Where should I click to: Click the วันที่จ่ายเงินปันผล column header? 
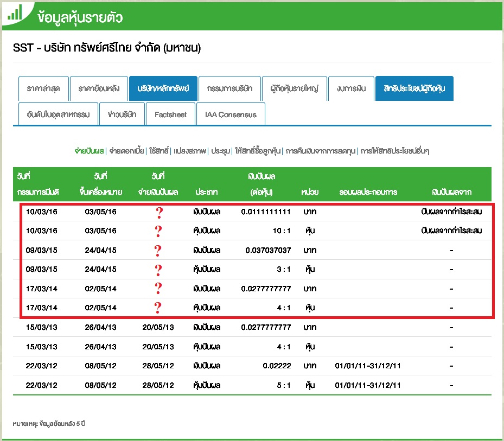[158, 184]
